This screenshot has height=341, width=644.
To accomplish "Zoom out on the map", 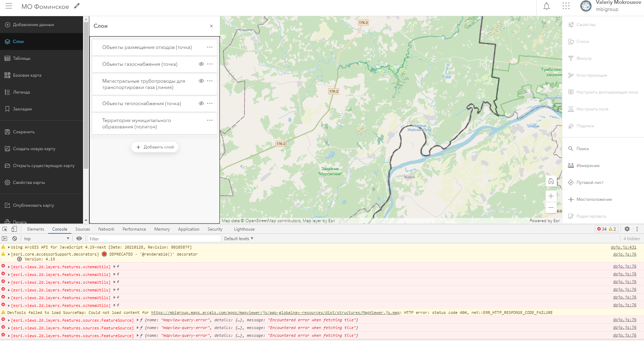I will [x=551, y=208].
